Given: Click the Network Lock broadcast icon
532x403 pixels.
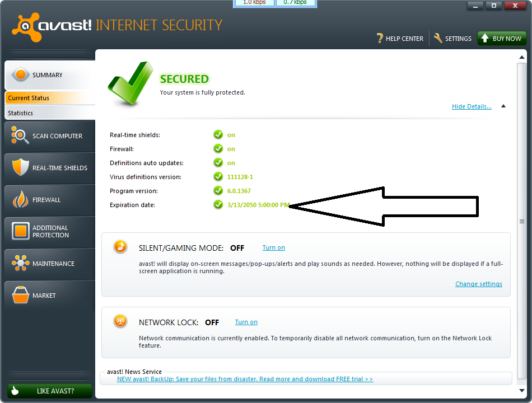Looking at the screenshot, I should click(x=120, y=321).
